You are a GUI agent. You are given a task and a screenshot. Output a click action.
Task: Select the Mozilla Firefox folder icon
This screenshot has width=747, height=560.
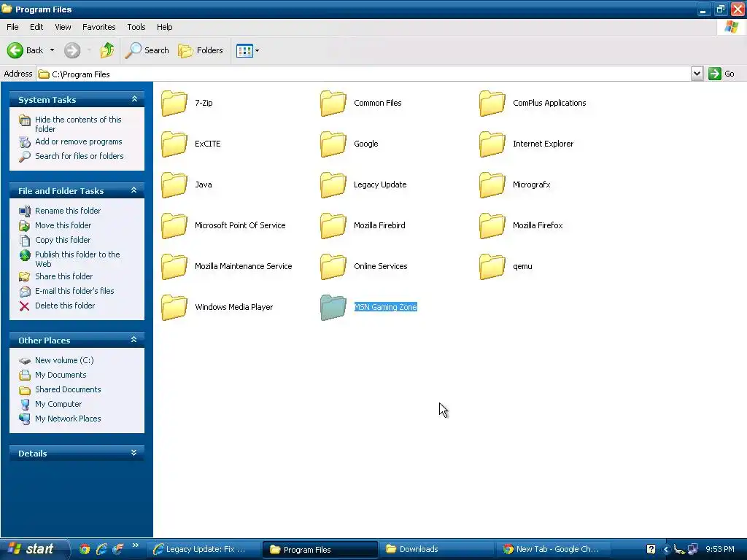[492, 226]
